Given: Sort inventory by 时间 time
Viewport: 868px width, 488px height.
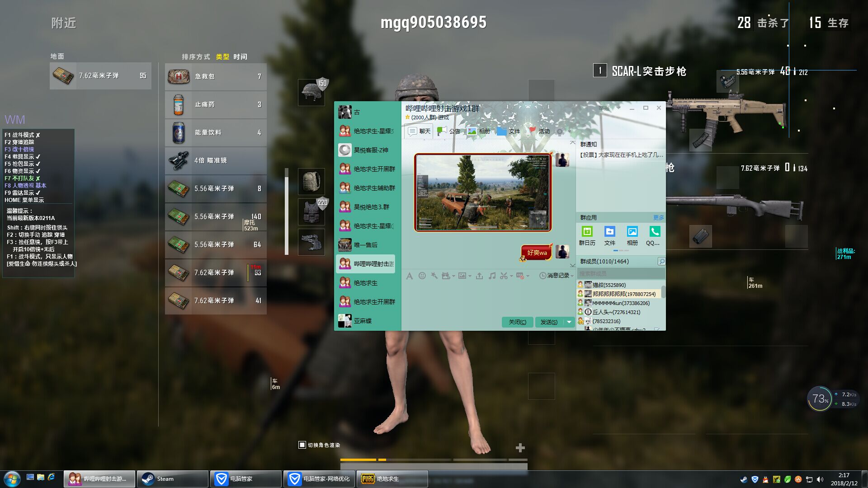Looking at the screenshot, I should [240, 56].
